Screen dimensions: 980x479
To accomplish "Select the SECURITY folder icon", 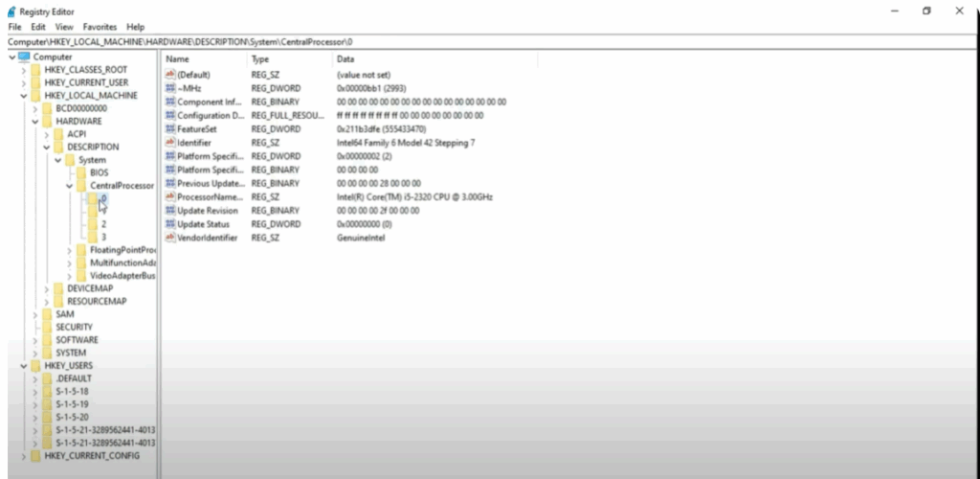I will 47,327.
